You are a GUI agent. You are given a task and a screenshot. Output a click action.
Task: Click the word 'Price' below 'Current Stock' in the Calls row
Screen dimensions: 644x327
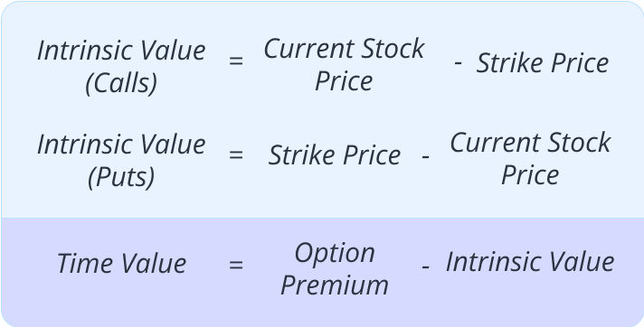[x=344, y=81]
